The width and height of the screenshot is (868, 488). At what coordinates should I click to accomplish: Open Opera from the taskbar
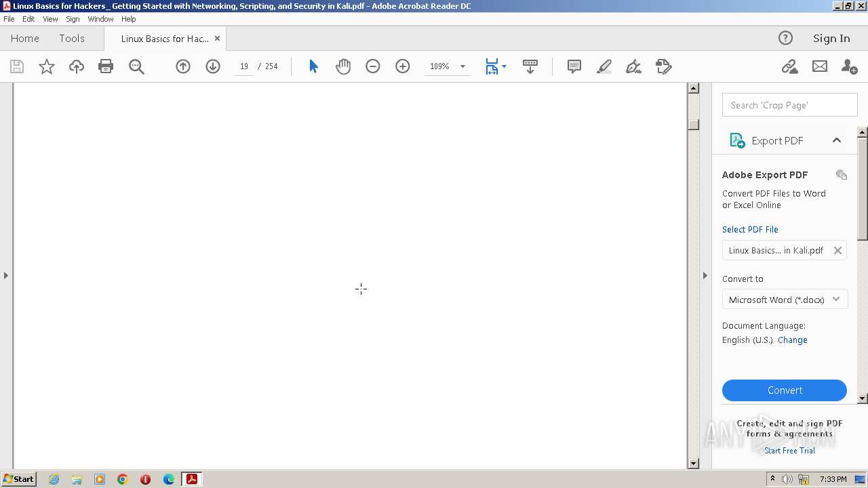coord(145,479)
